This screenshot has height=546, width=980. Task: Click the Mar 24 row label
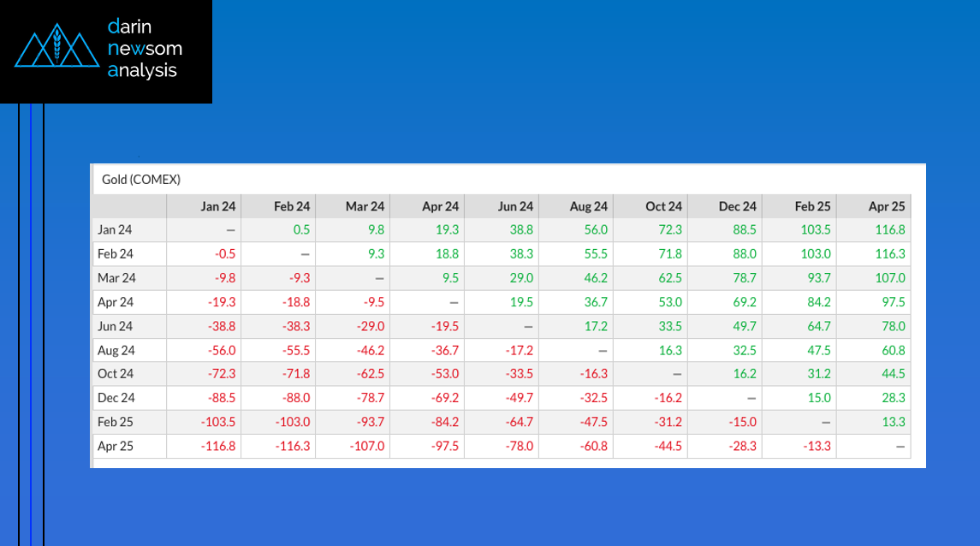click(x=118, y=278)
